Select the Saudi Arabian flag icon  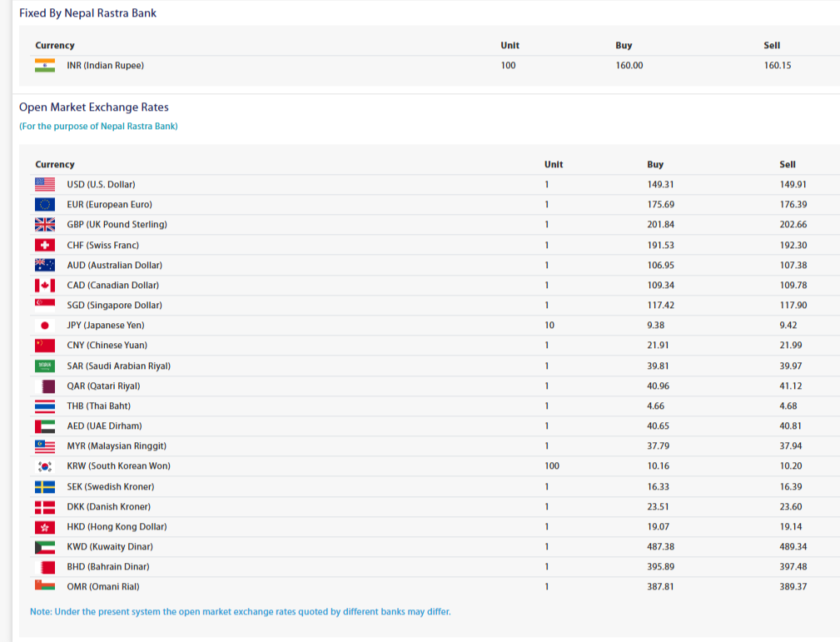click(x=45, y=366)
